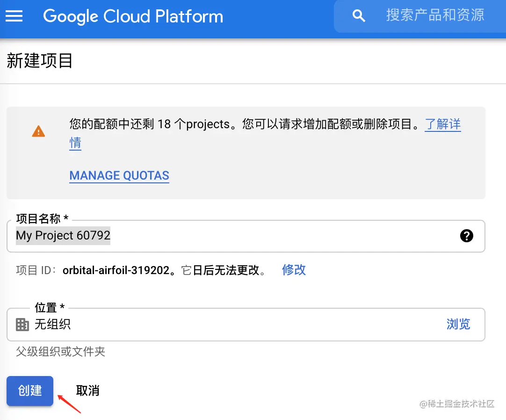The width and height of the screenshot is (506, 420).
Task: Click the 项目名称 input field
Action: coord(246,236)
